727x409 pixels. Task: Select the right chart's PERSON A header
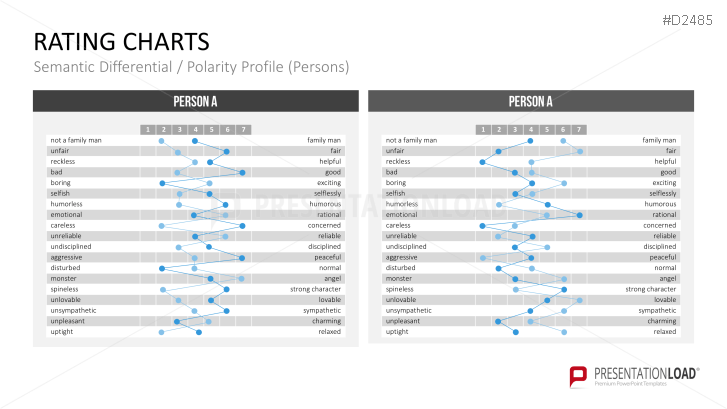tap(531, 101)
